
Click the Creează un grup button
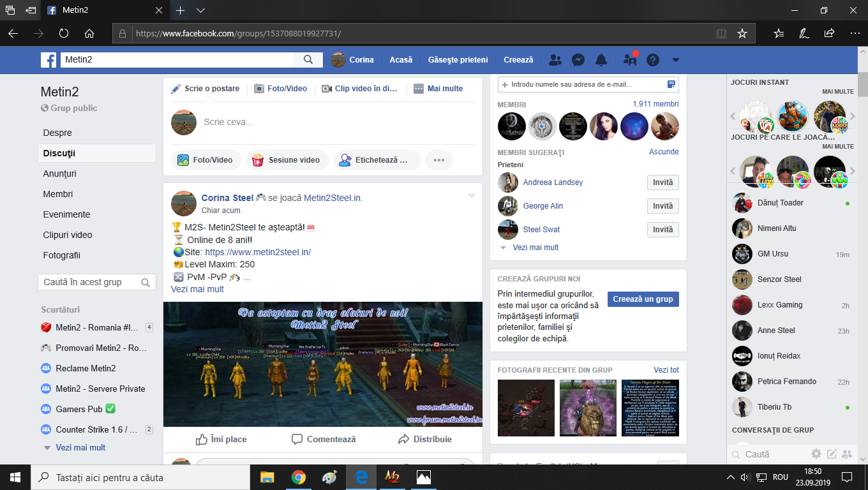[643, 299]
